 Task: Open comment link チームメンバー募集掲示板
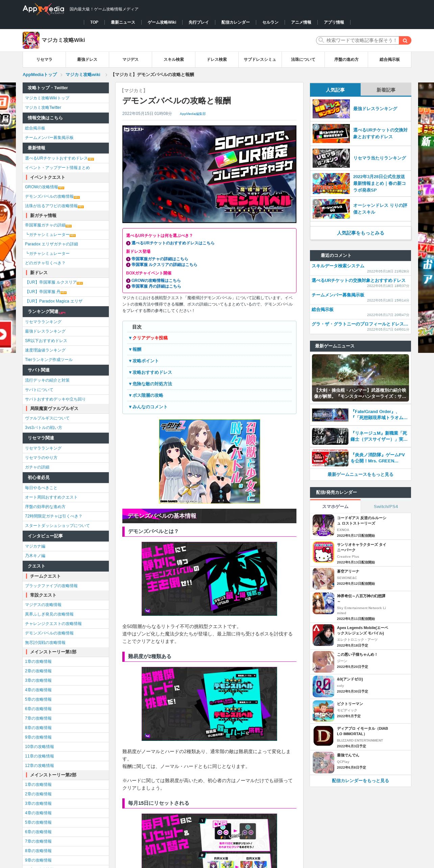coord(338,295)
